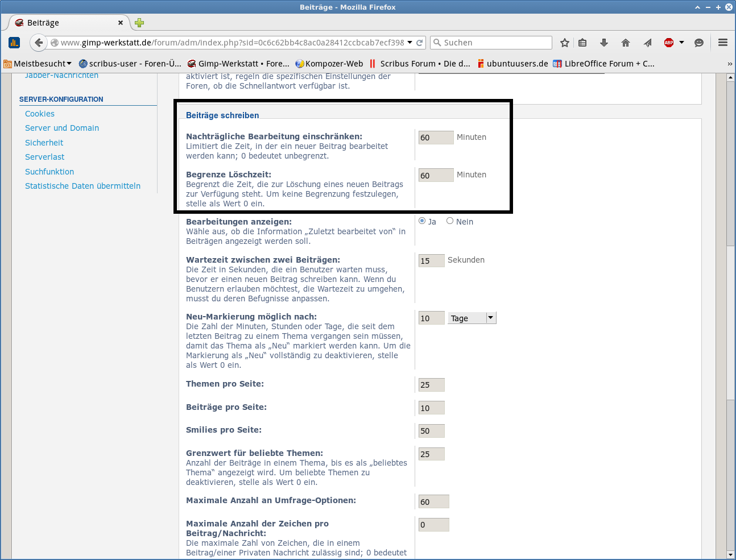Image resolution: width=736 pixels, height=560 pixels.
Task: Open the Suchfunktion settings page
Action: coord(49,172)
